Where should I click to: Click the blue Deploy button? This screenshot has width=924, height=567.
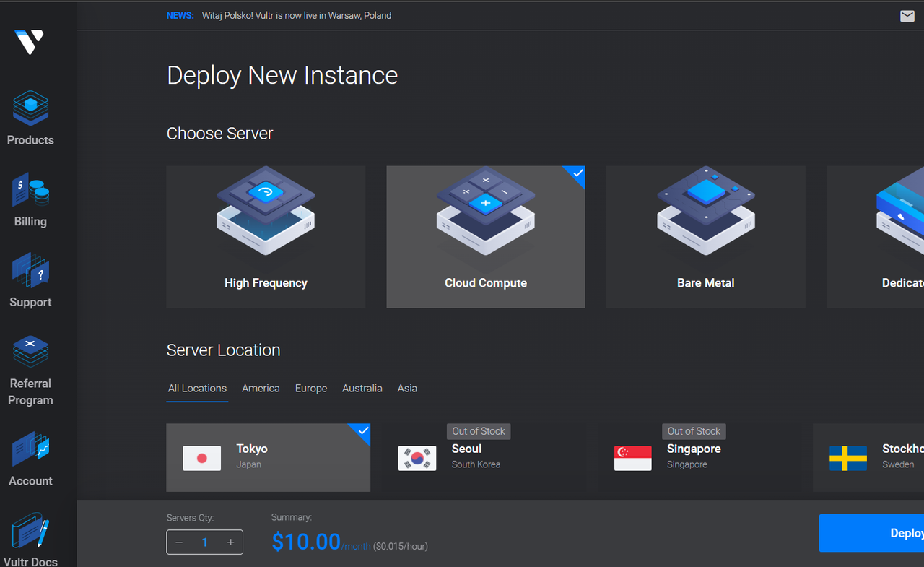(x=871, y=533)
